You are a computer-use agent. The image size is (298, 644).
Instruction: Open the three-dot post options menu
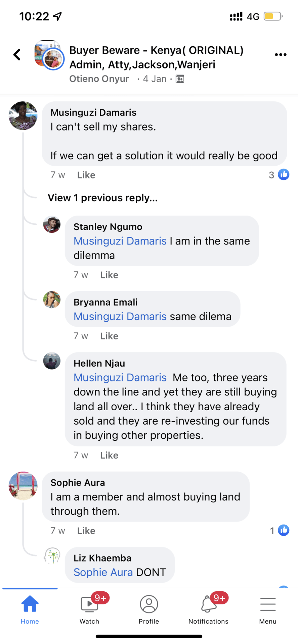click(281, 55)
